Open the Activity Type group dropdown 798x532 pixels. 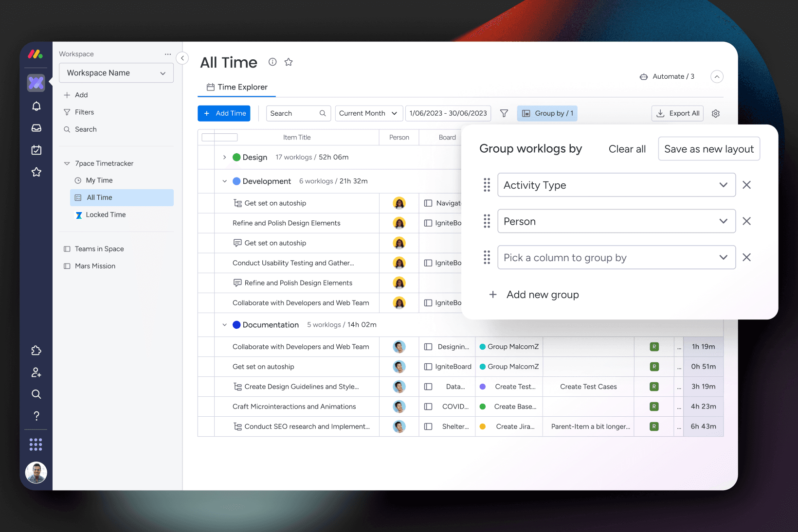[x=617, y=185]
